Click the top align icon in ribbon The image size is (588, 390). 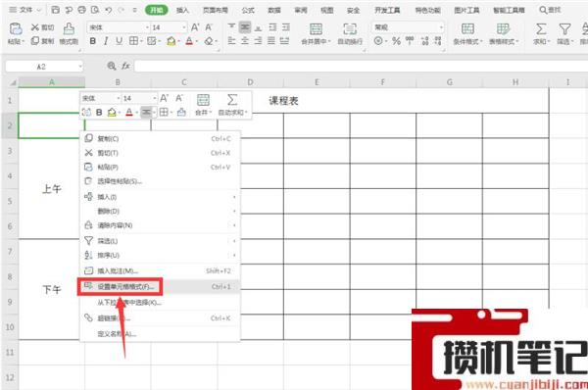231,26
